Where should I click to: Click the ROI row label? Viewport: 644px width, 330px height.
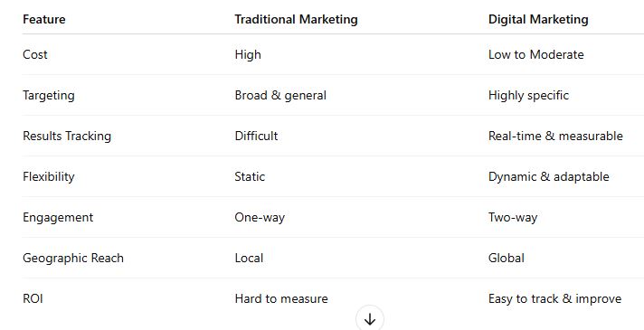(x=33, y=298)
